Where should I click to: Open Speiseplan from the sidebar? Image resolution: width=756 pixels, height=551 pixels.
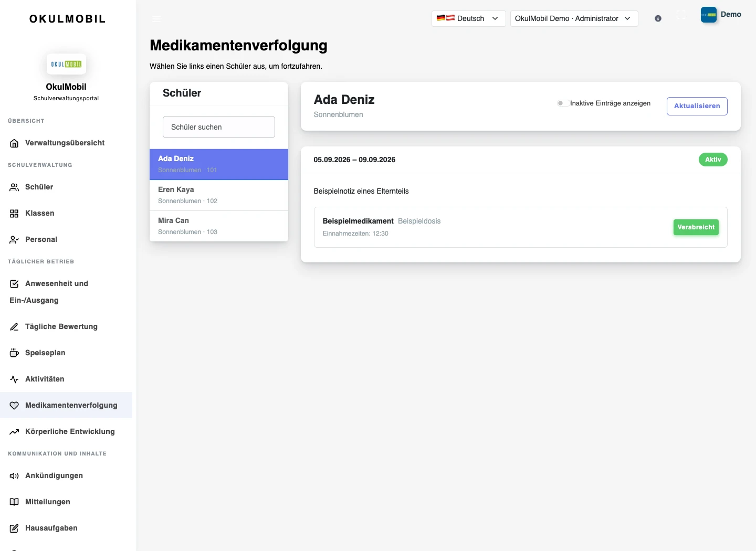click(x=66, y=353)
